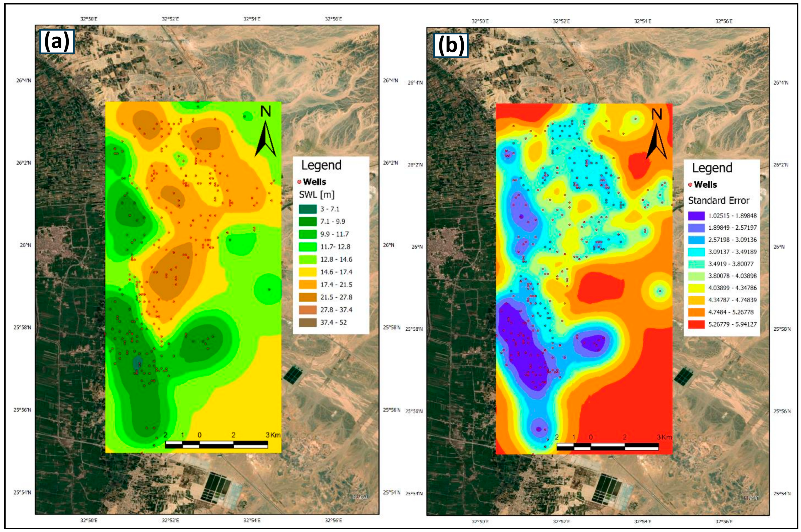Select the 17.4 - 21.5 orange swatch
The height and width of the screenshot is (532, 801).
(x=308, y=285)
